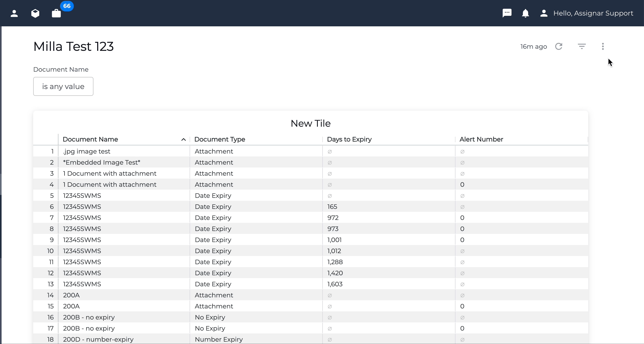The image size is (644, 344).
Task: Select the '.jpg image test' cell
Action: click(124, 151)
